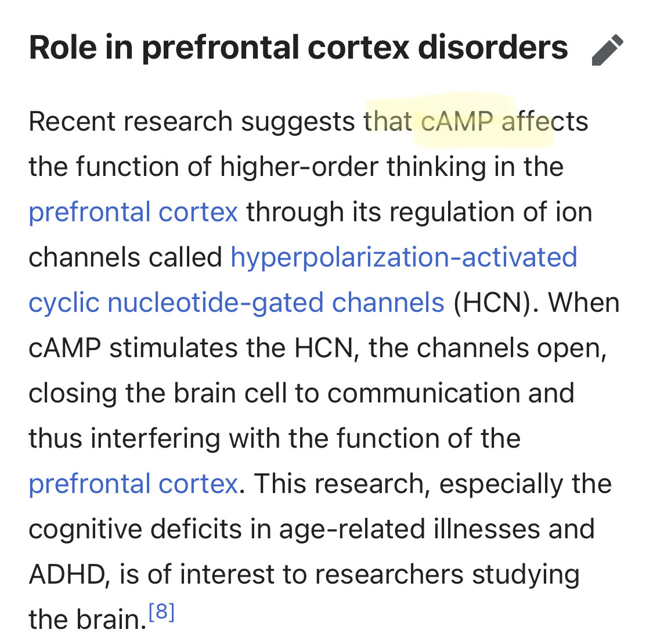Screen dimensions: 653x644
Task: Tap the opening words 'Recent research'
Action: click(x=131, y=121)
